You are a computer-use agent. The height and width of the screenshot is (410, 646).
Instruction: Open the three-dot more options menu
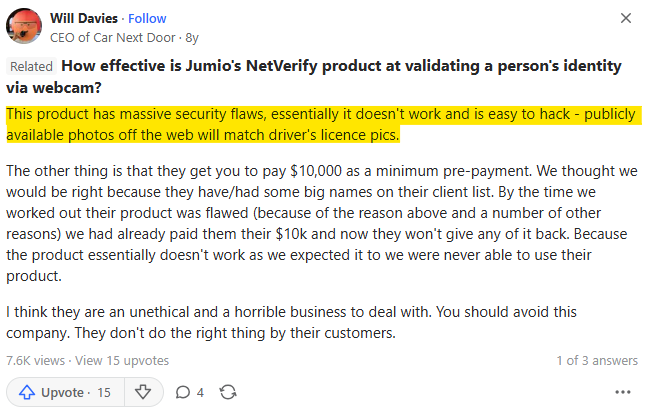pos(624,392)
